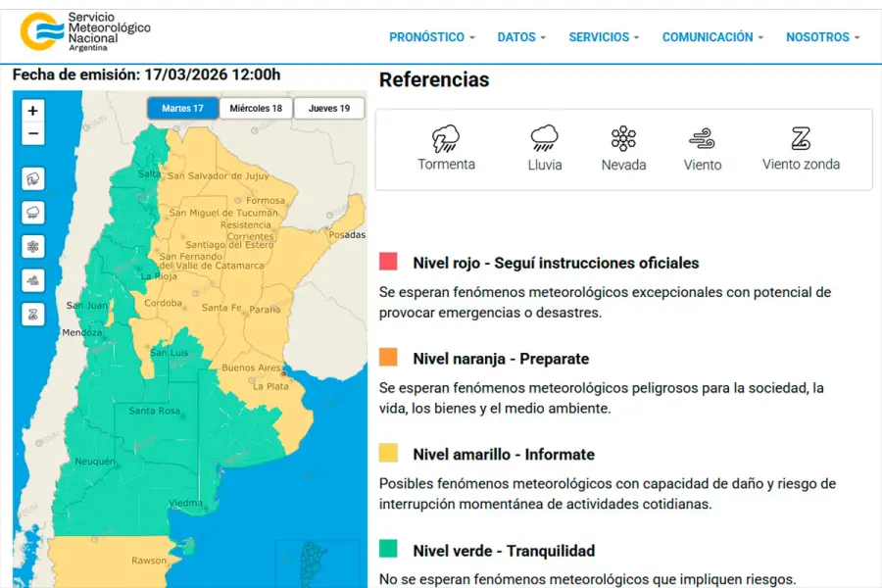Viewport: 882px width, 588px height.
Task: Expand the SERVICIOS menu
Action: pyautogui.click(x=604, y=37)
